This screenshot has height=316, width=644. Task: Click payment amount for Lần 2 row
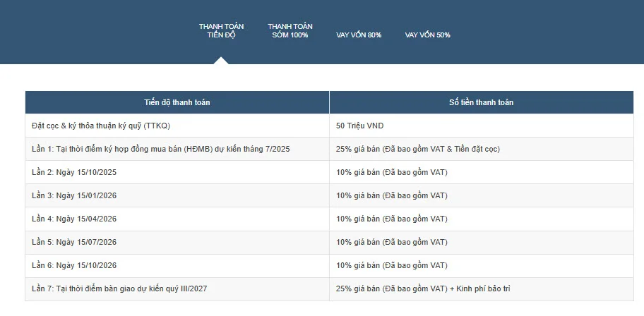[x=392, y=172]
